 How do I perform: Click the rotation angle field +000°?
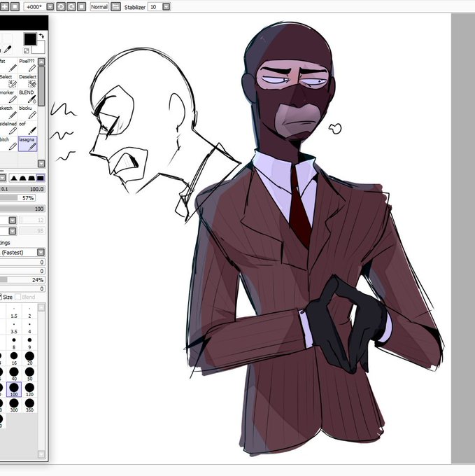34,7
